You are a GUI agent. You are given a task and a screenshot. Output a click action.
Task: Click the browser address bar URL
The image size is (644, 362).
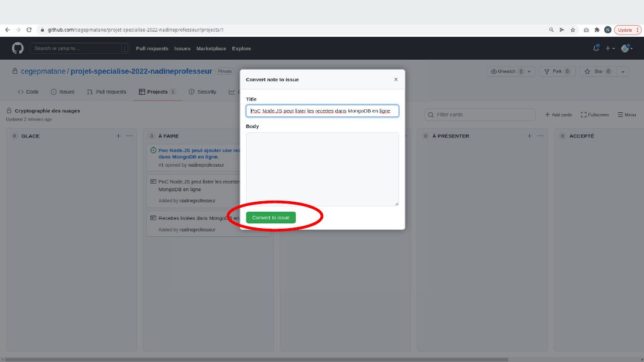pyautogui.click(x=136, y=30)
